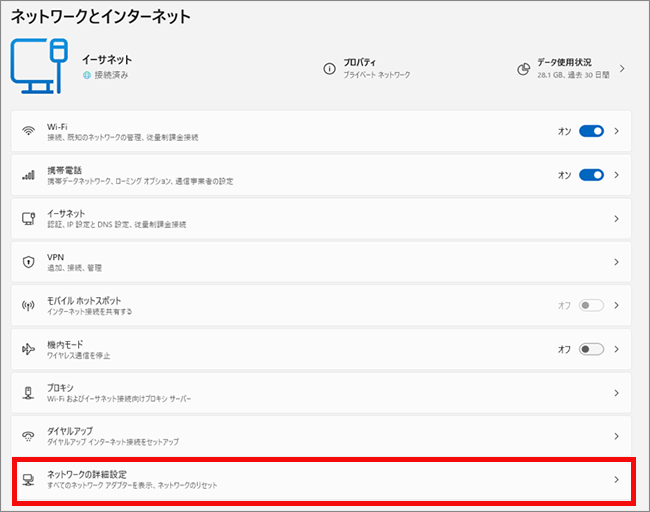This screenshot has height=512, width=650.
Task: Click the モバイル ホットスポット オフ status label
Action: pos(565,306)
